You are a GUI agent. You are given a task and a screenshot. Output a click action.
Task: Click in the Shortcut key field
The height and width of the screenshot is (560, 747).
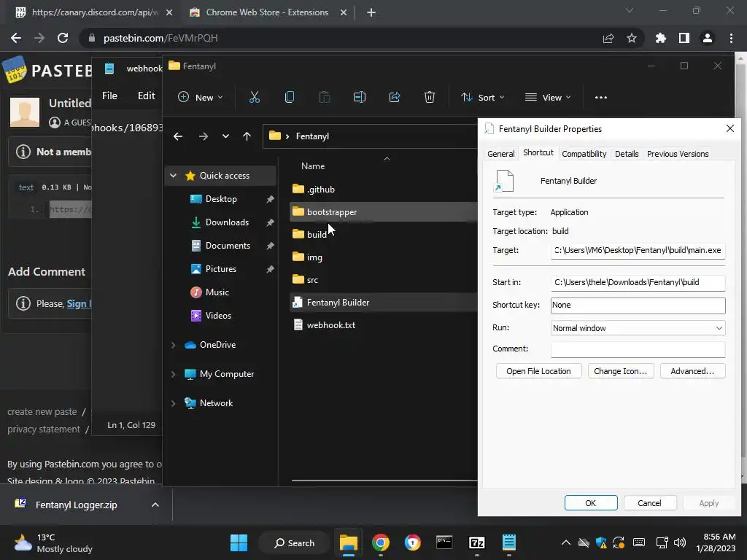638,306
